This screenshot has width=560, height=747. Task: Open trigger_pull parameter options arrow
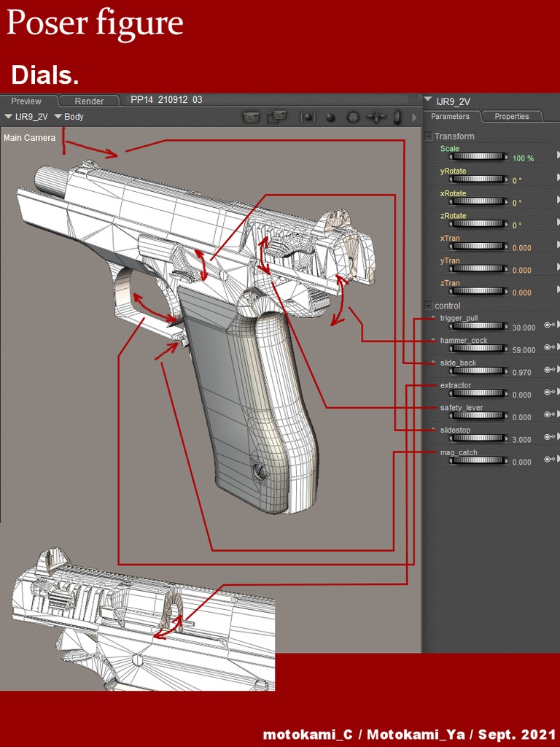(558, 325)
